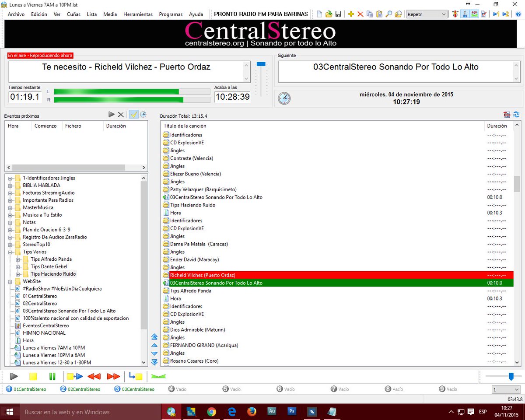Expand the MasterMusica folder

pyautogui.click(x=10, y=207)
